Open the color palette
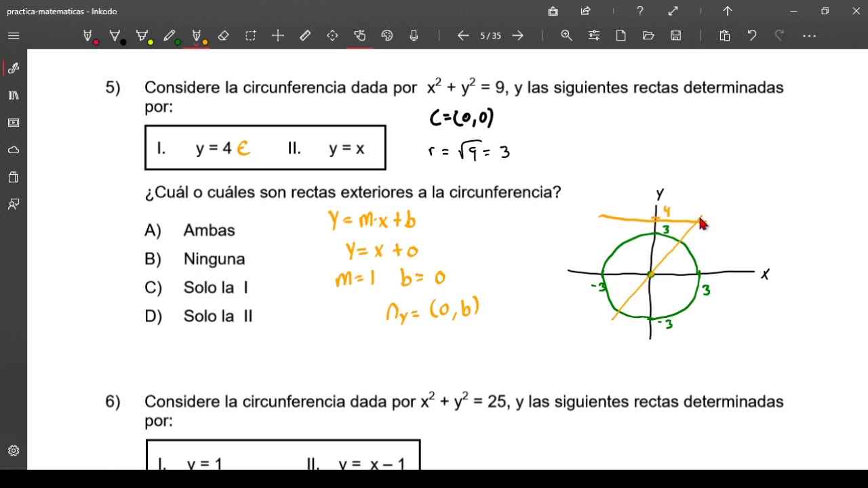This screenshot has width=868, height=488. tap(387, 36)
